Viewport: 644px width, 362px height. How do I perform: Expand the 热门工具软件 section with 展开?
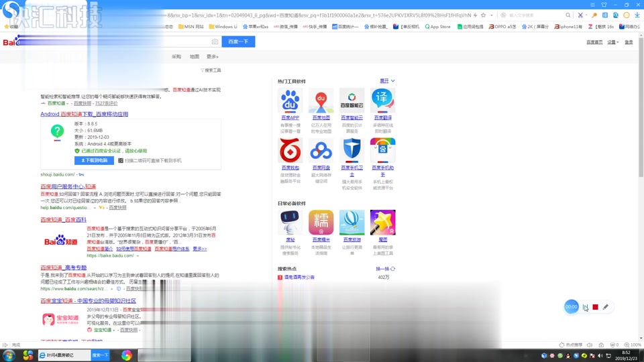click(x=387, y=81)
